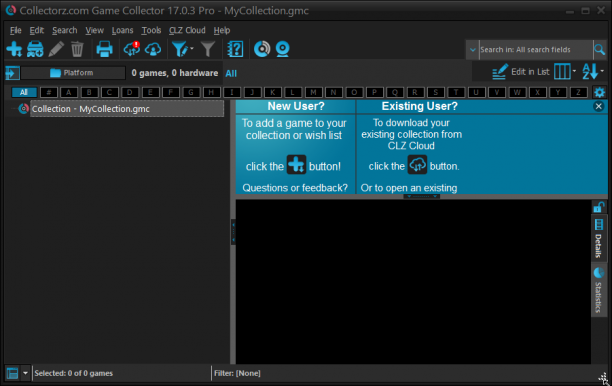
Task: Open the columns layout dropdown
Action: pos(565,72)
